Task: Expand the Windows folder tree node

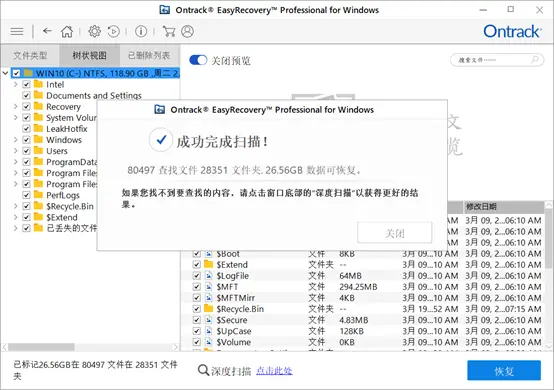Action: [16, 140]
